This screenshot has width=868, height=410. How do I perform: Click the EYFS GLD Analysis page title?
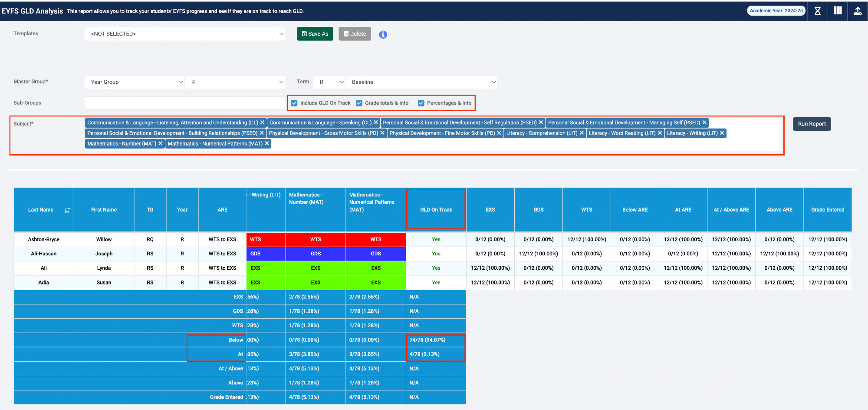33,11
